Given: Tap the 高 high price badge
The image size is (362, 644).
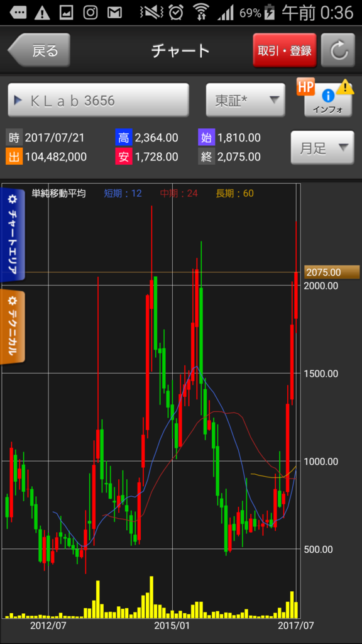Looking at the screenshot, I should 124,138.
